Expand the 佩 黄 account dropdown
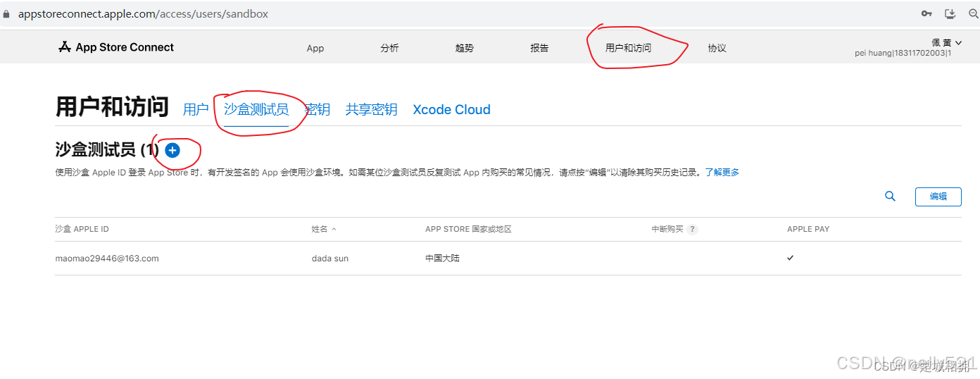Image resolution: width=980 pixels, height=379 pixels. click(x=946, y=42)
